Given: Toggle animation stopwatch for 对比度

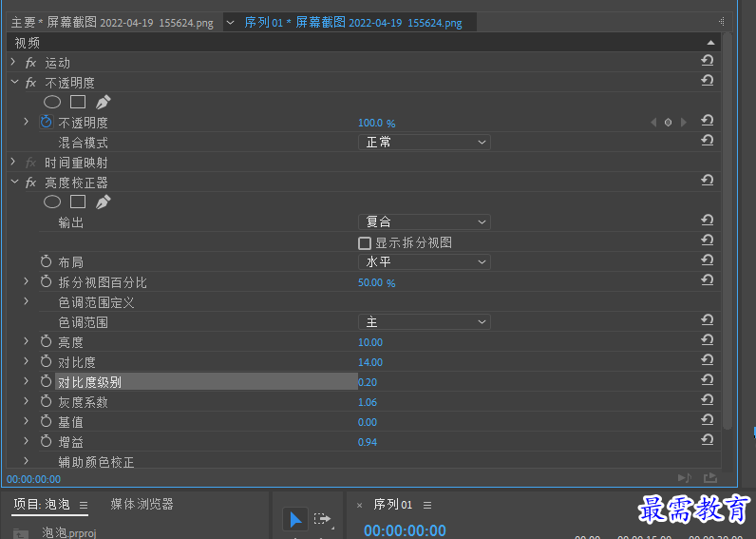Looking at the screenshot, I should point(47,361).
